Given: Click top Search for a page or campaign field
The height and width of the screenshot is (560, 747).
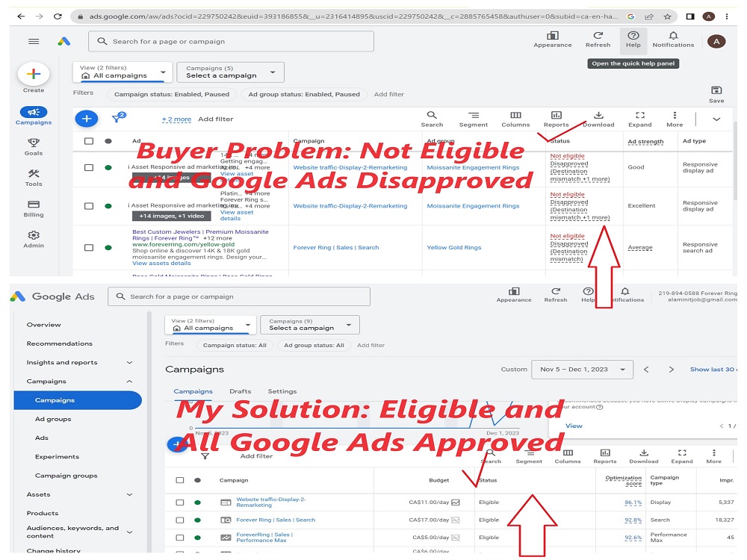Looking at the screenshot, I should [x=231, y=41].
